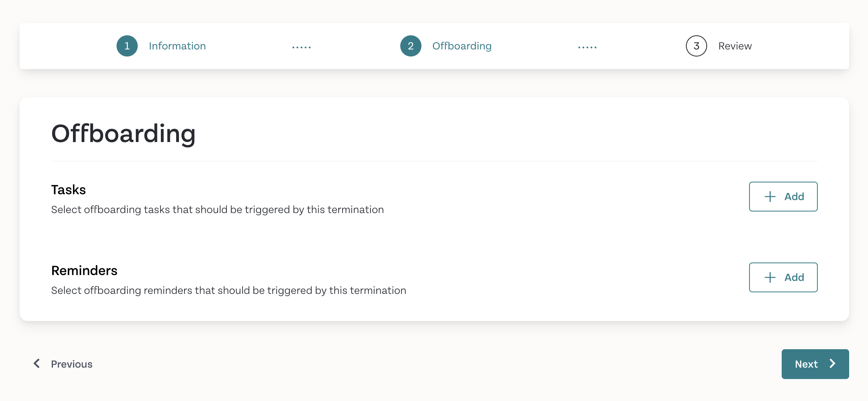This screenshot has height=401, width=868.
Task: Click the right chevron inside Next button
Action: [832, 364]
